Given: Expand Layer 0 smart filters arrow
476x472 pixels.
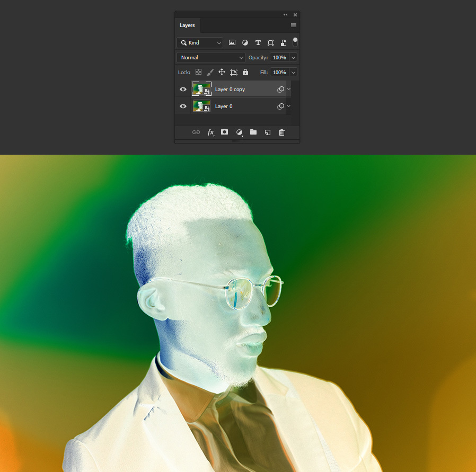Looking at the screenshot, I should click(288, 106).
